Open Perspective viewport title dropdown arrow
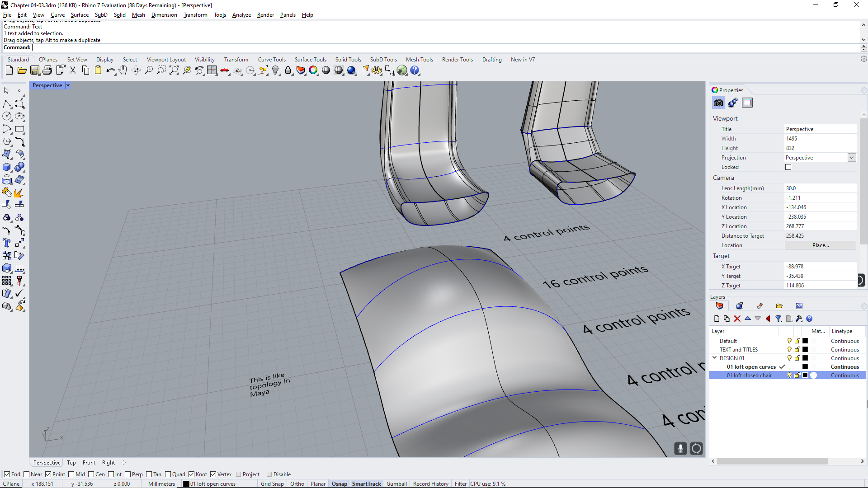Image resolution: width=868 pixels, height=488 pixels. (68, 85)
